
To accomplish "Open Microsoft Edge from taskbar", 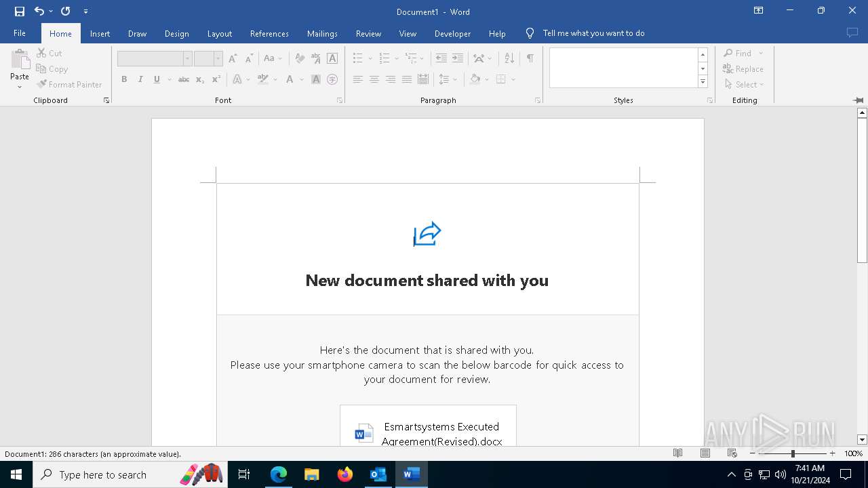I will coord(279,474).
